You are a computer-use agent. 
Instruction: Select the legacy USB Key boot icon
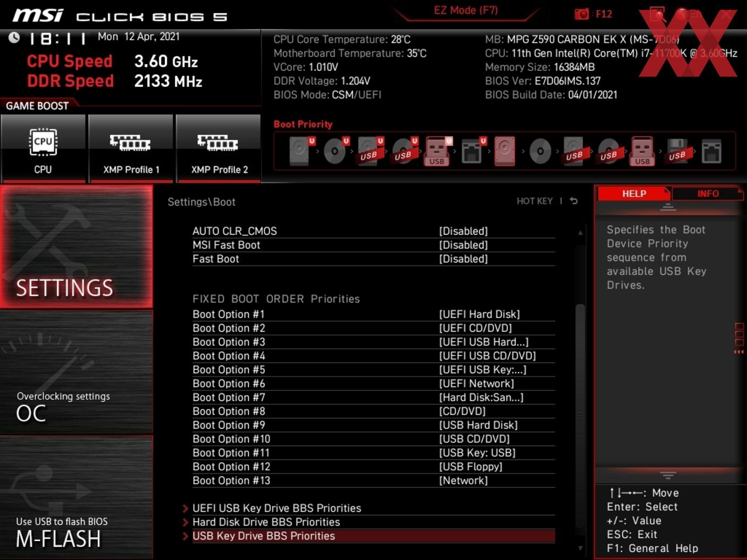click(643, 152)
